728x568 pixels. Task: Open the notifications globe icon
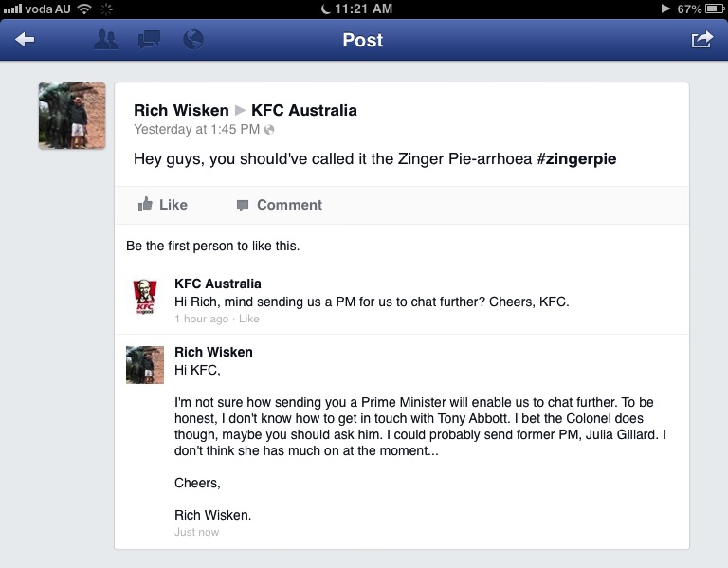193,40
